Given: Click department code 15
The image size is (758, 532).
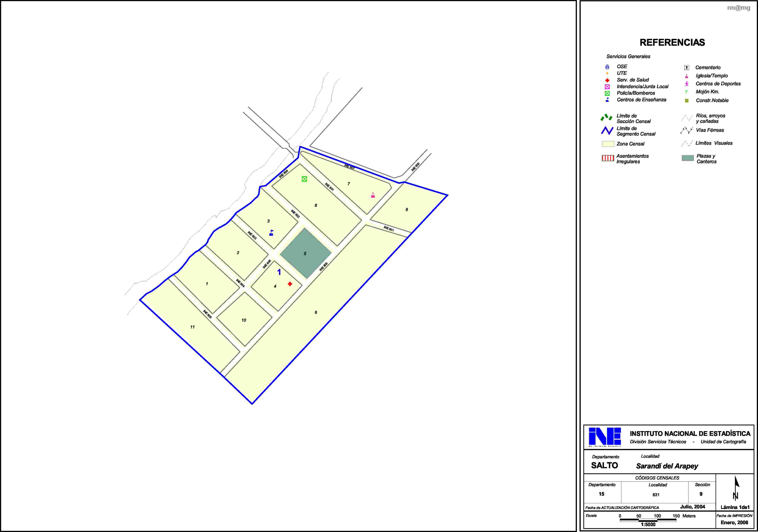Looking at the screenshot, I should point(601,494).
